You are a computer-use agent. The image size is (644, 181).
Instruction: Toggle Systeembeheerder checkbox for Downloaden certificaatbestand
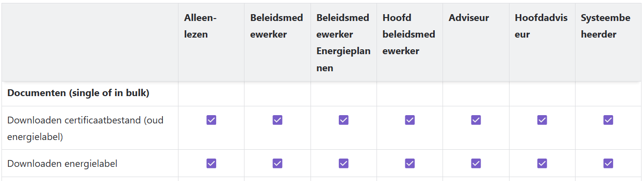point(608,120)
